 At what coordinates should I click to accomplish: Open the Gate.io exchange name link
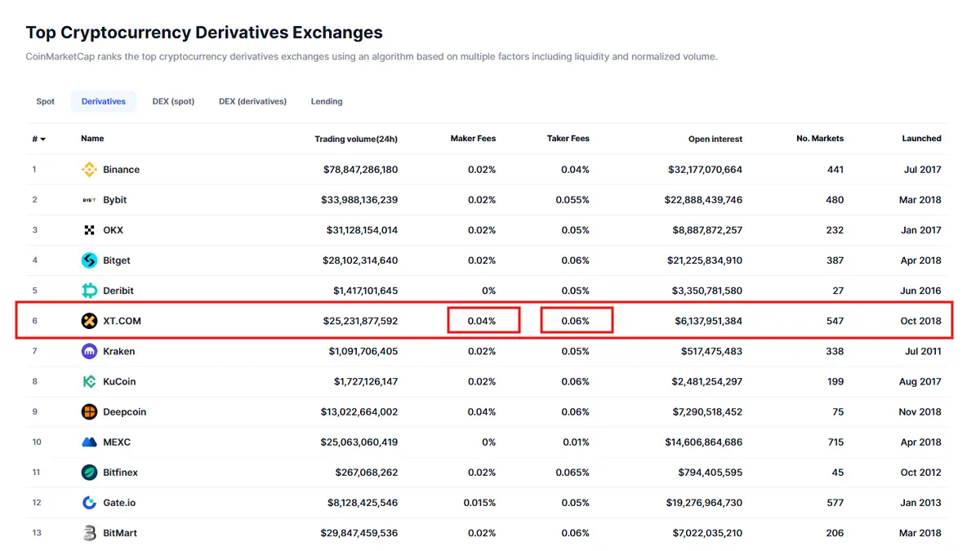pos(120,503)
